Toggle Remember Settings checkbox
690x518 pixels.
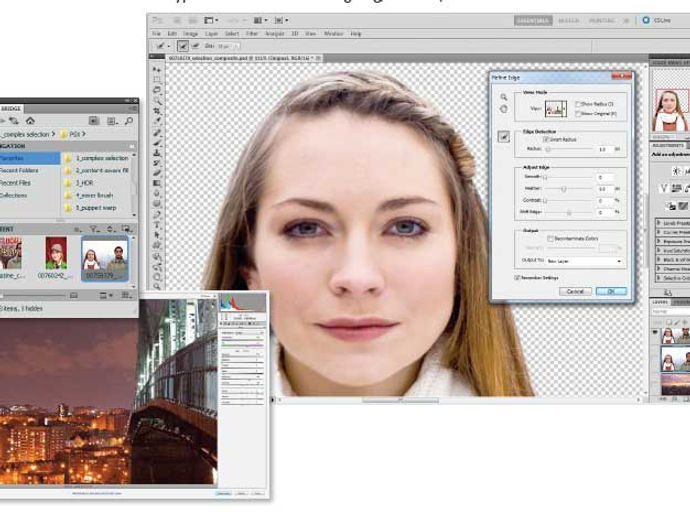(x=517, y=278)
